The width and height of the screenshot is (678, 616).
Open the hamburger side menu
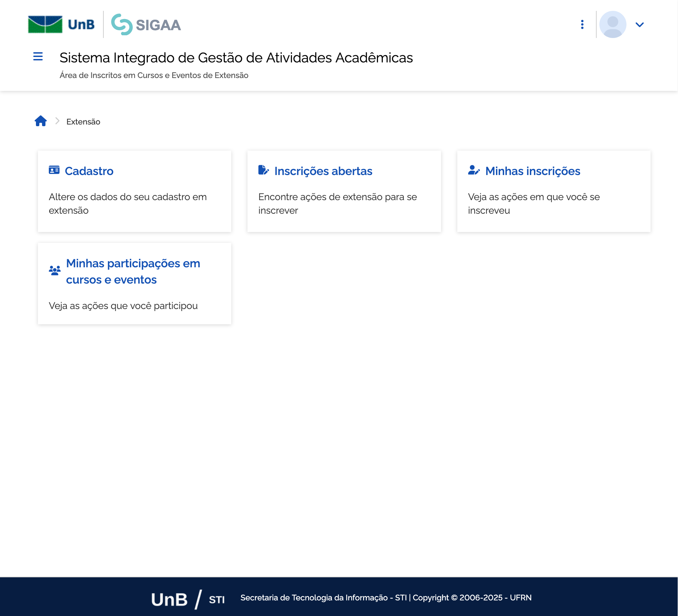pyautogui.click(x=38, y=57)
